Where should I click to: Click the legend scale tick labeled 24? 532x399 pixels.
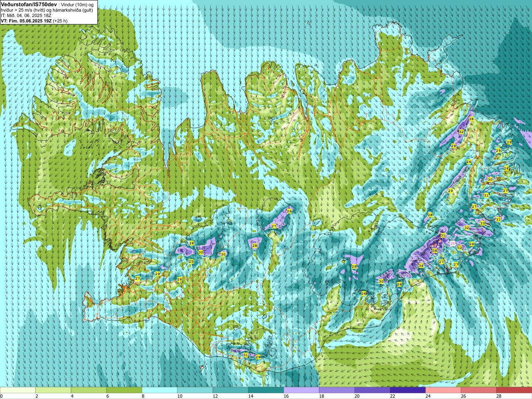pos(428,396)
